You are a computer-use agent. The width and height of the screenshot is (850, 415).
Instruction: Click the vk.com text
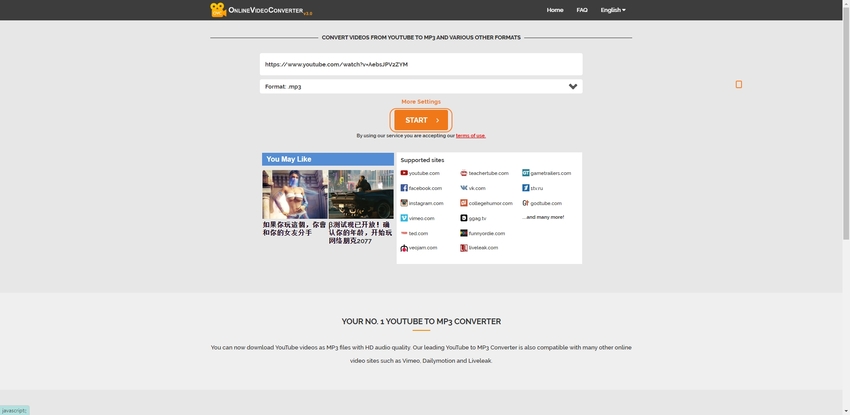click(477, 189)
